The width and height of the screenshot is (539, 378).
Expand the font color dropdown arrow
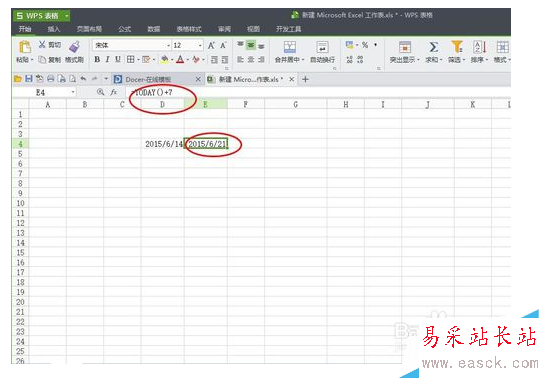(x=188, y=60)
